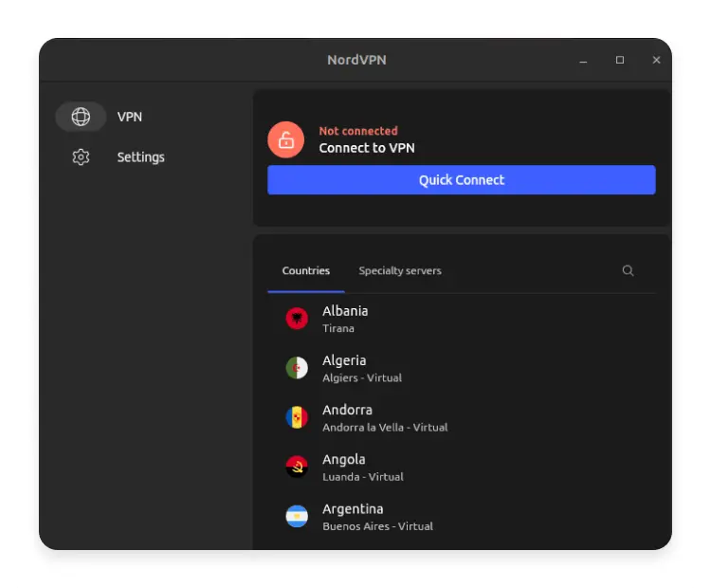Click the Andorra flag icon
The height and width of the screenshot is (588, 711).
[297, 417]
